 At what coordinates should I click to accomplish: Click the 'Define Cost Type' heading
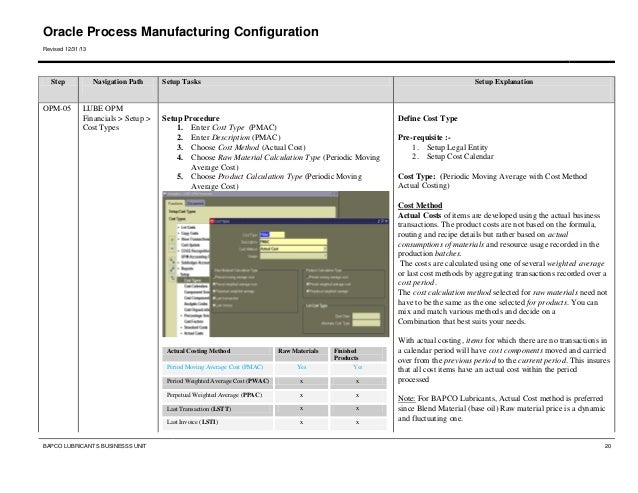tap(428, 118)
